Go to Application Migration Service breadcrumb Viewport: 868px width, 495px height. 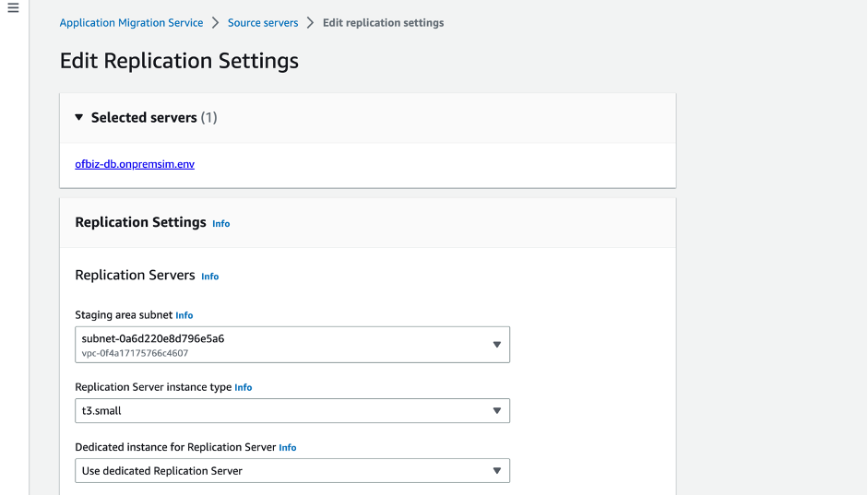click(x=131, y=23)
